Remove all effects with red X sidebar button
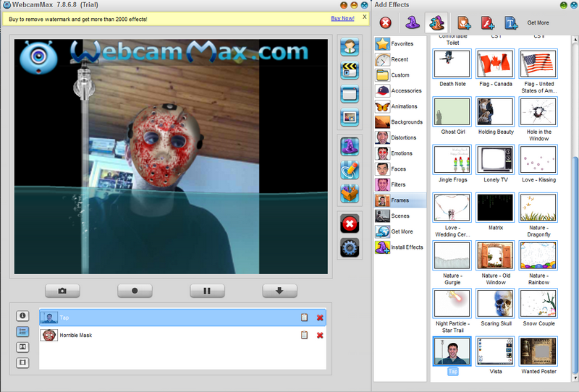 coord(350,223)
